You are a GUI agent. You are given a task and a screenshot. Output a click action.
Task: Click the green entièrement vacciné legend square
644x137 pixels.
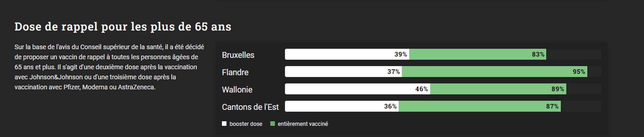(272, 124)
